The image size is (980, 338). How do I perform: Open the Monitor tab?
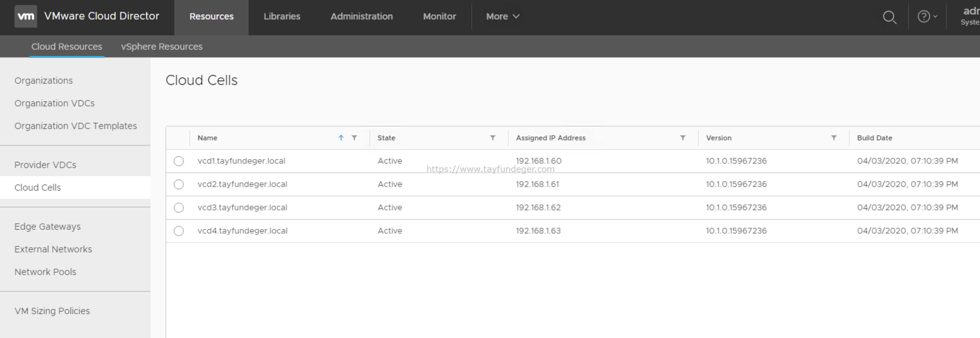(439, 16)
